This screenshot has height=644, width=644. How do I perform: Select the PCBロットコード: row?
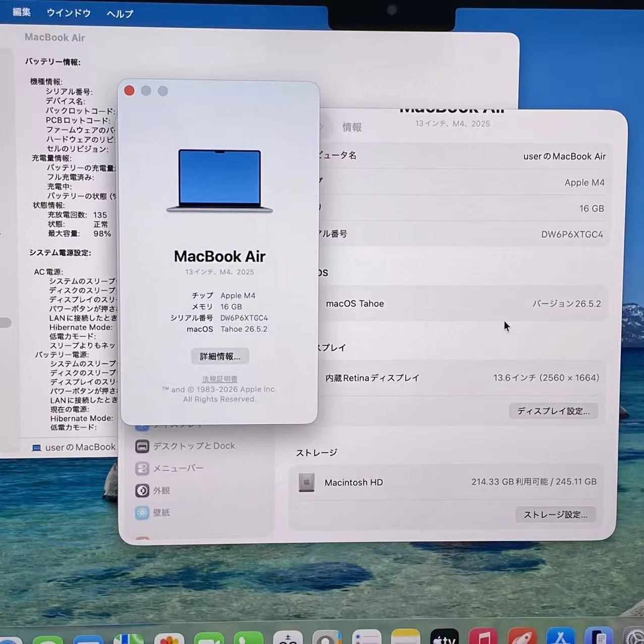coord(78,120)
